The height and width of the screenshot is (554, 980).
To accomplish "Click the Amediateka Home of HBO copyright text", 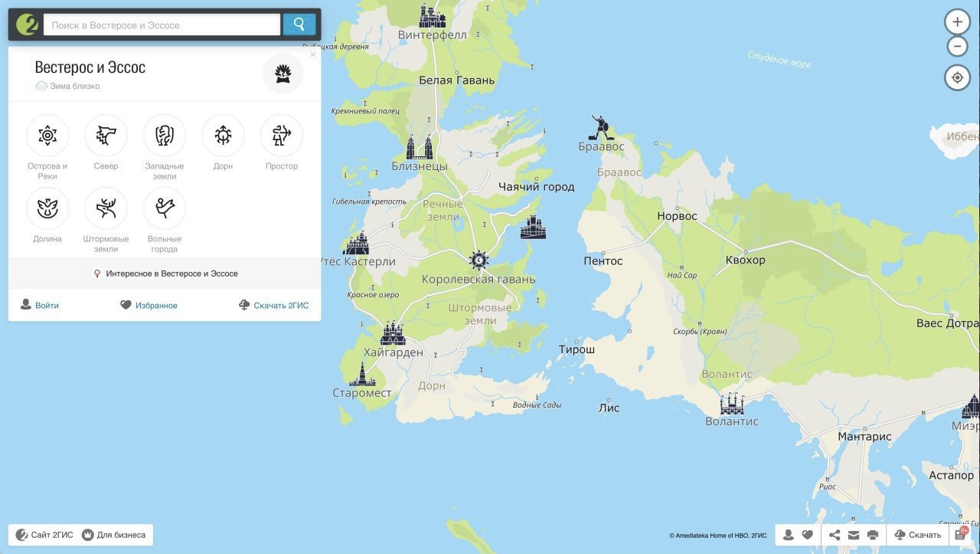I will (x=717, y=536).
